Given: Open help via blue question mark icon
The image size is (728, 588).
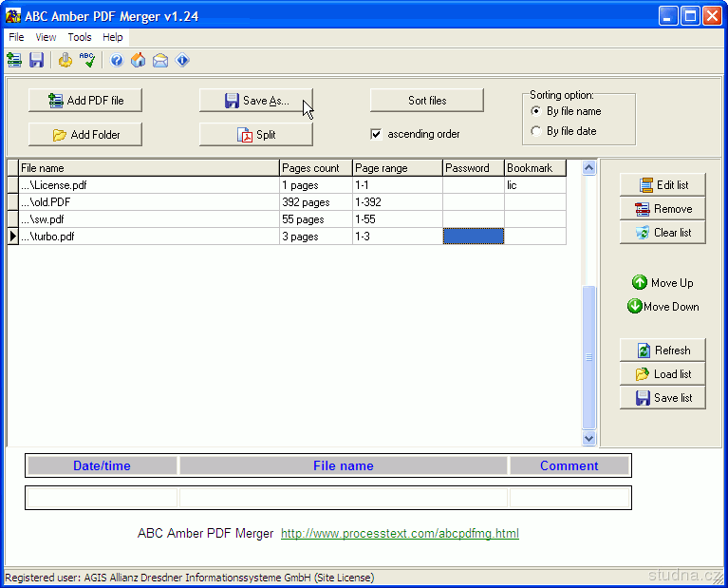Looking at the screenshot, I should click(117, 61).
